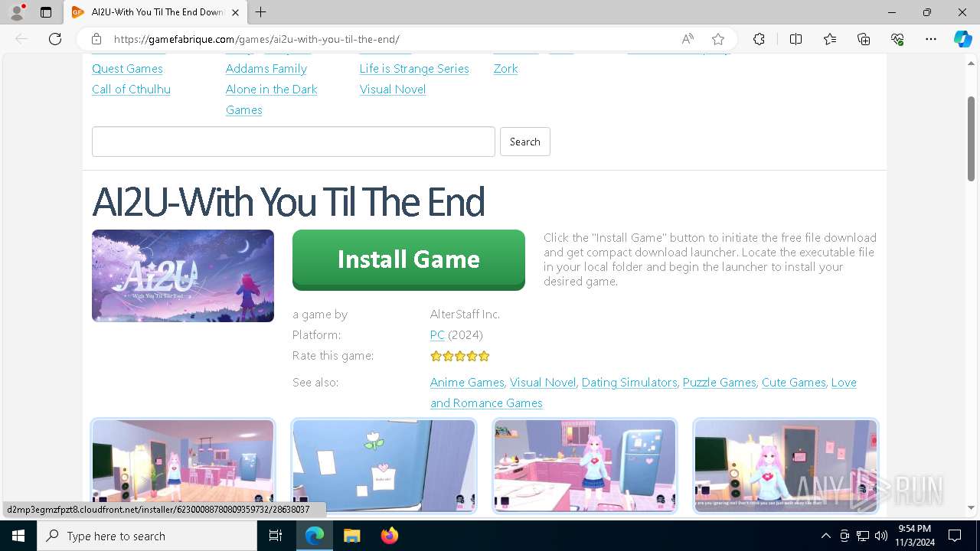This screenshot has width=980, height=551.
Task: Open Visual Novel link in See also
Action: tap(543, 383)
